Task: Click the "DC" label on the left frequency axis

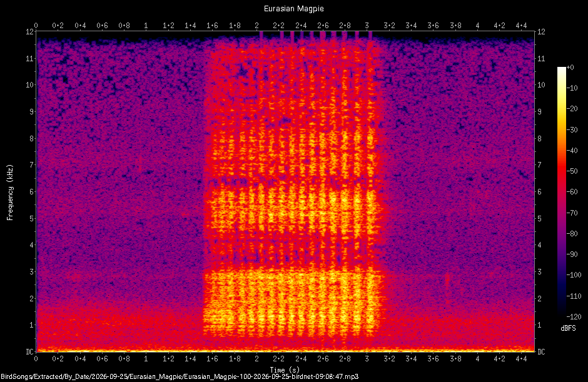Action: tap(29, 351)
